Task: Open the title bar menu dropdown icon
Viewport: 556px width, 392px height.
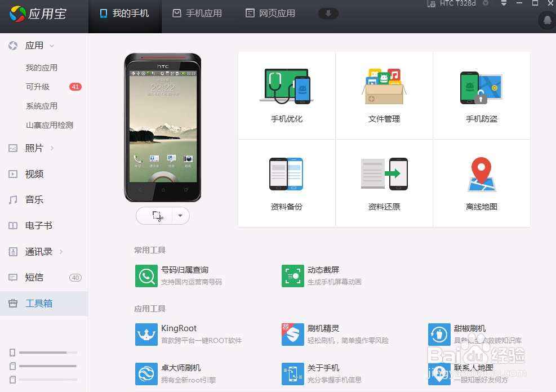Action: pyautogui.click(x=504, y=3)
